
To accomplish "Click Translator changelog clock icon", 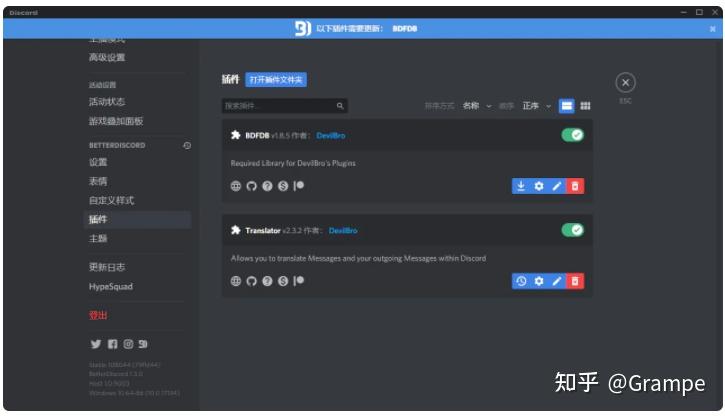I will click(521, 281).
